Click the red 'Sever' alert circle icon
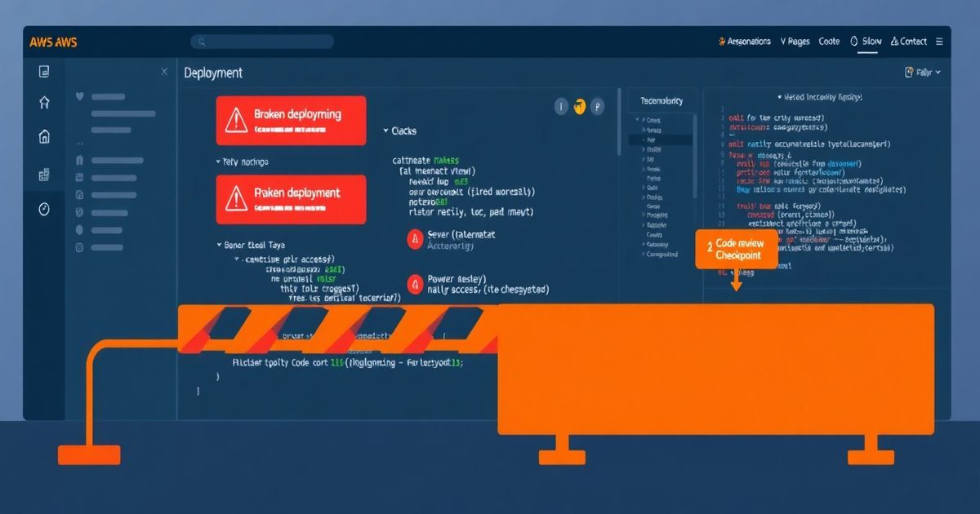 (414, 238)
